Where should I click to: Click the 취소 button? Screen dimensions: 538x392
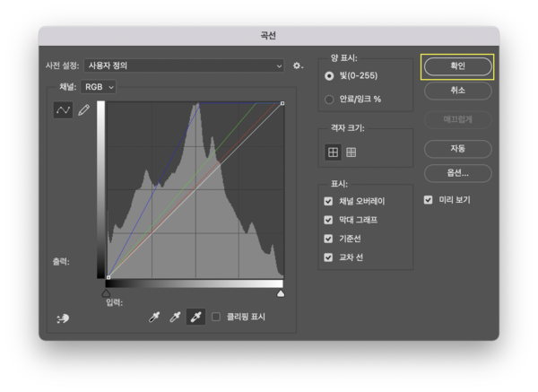457,91
